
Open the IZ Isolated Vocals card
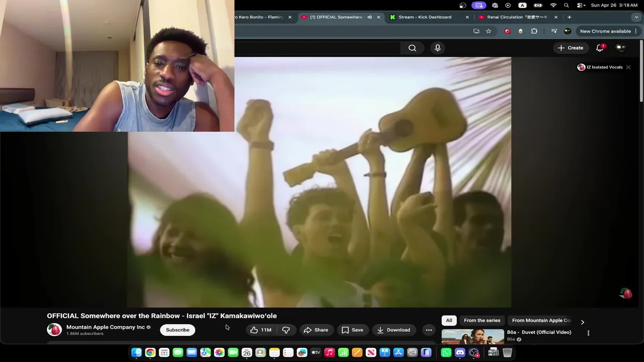600,67
